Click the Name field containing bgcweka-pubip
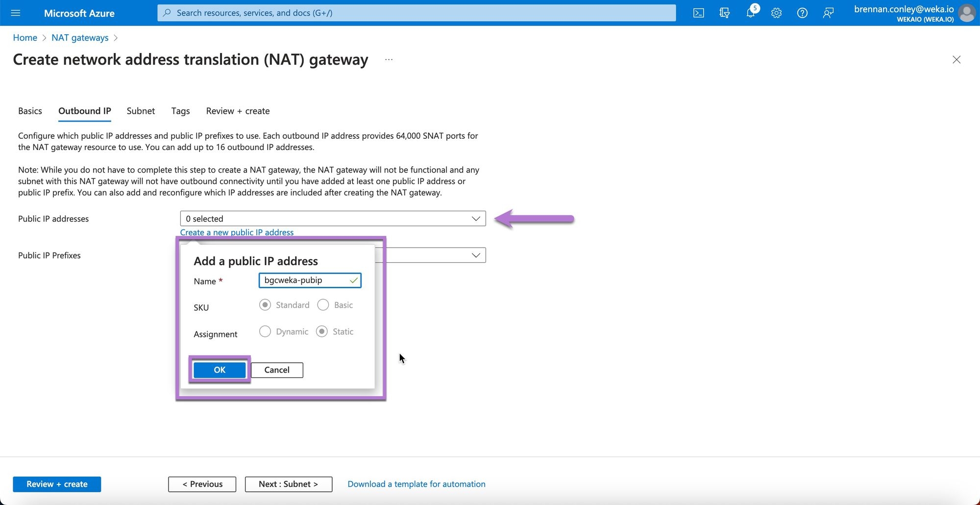The width and height of the screenshot is (980, 505). (305, 280)
